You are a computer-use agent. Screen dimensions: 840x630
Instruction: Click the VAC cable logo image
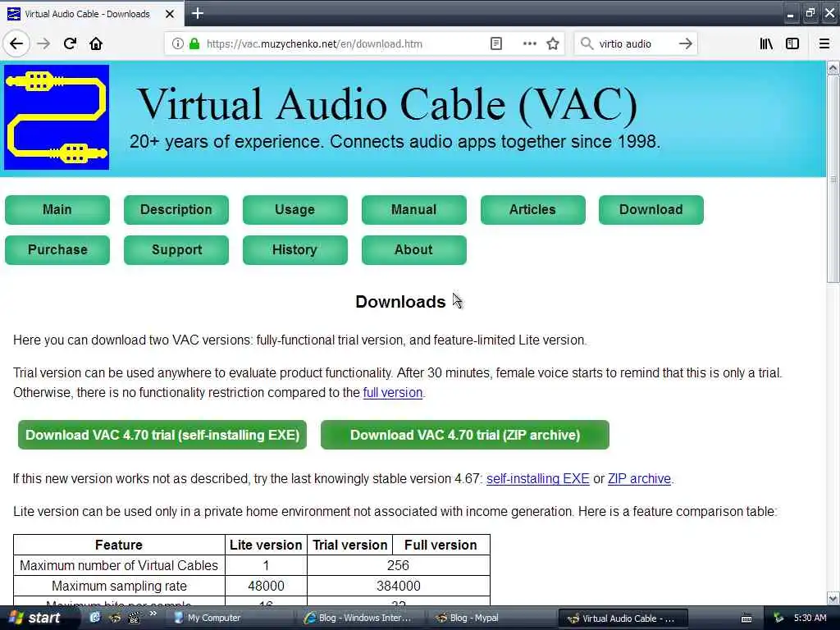(x=57, y=117)
